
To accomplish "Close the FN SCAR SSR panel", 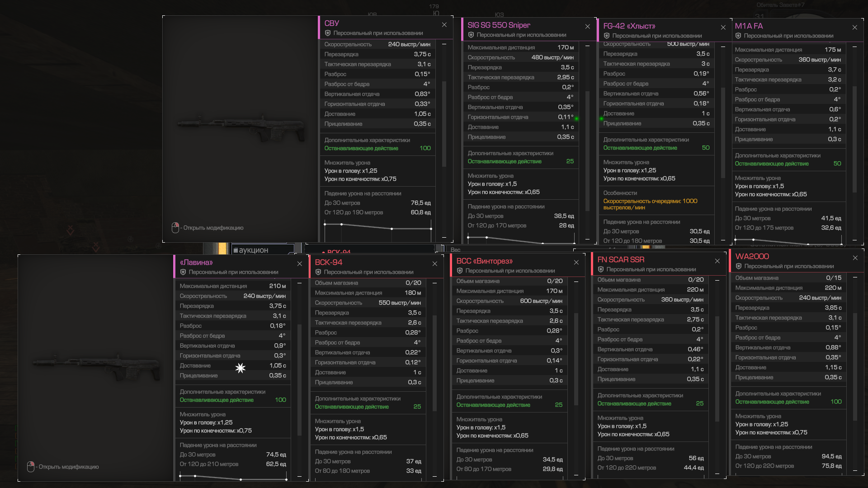I will pyautogui.click(x=717, y=261).
